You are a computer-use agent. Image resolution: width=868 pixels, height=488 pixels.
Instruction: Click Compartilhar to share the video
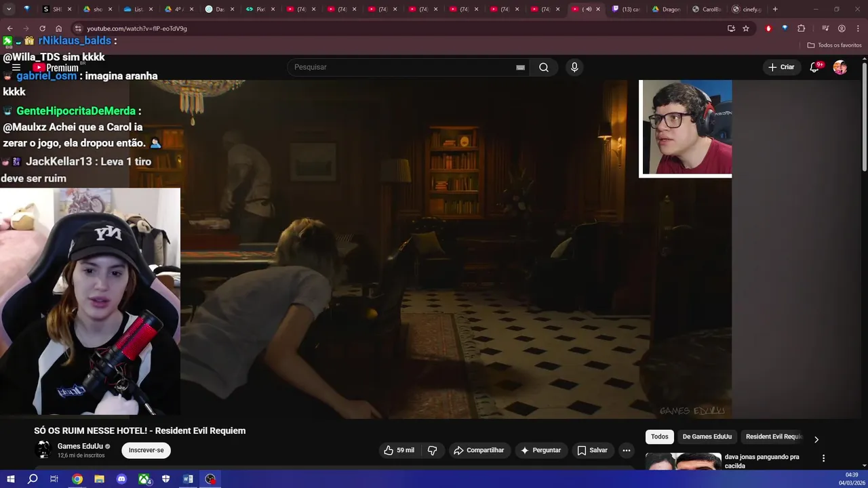coord(479,450)
